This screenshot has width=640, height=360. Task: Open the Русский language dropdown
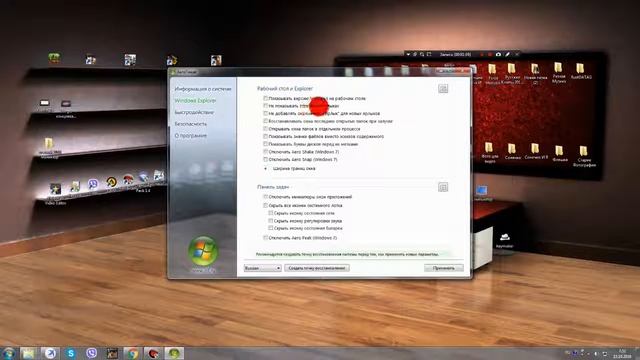(x=262, y=268)
